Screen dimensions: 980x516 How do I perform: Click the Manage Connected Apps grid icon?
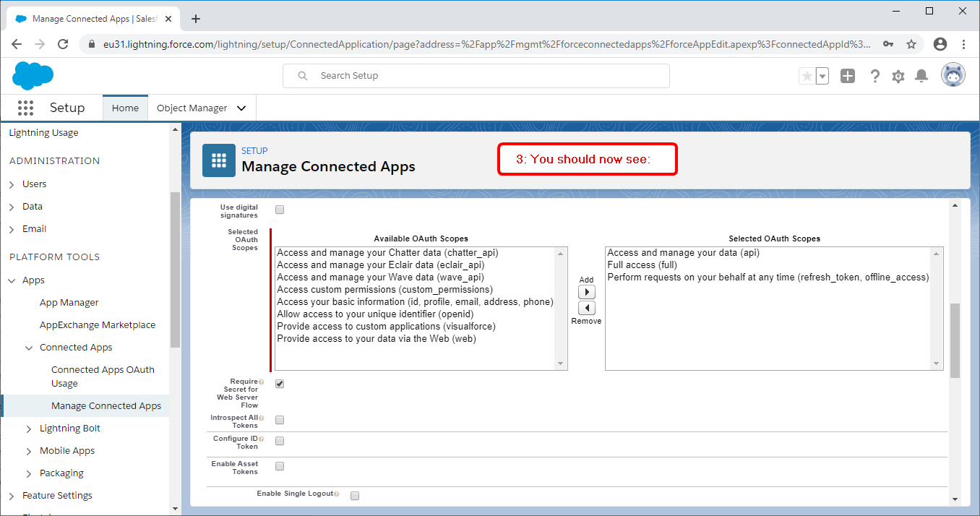pos(219,160)
